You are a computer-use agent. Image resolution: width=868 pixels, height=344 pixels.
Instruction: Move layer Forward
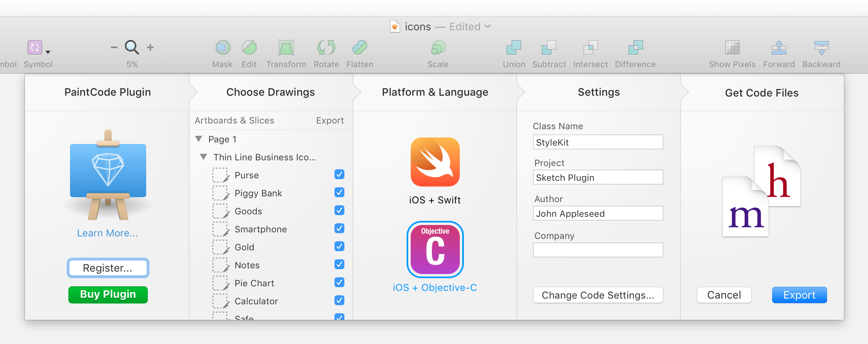click(779, 48)
